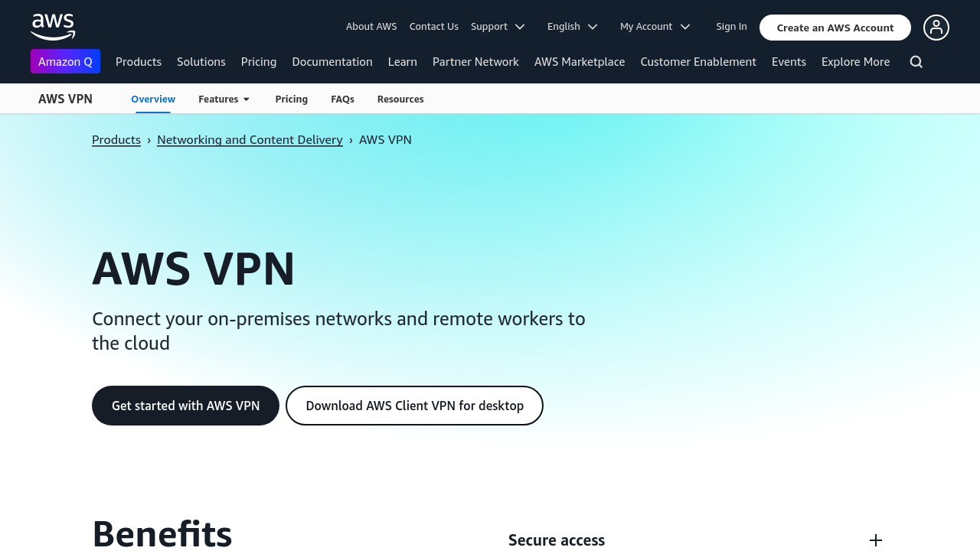
Task: Follow the Networking and Content Delivery breadcrumb
Action: coord(250,140)
